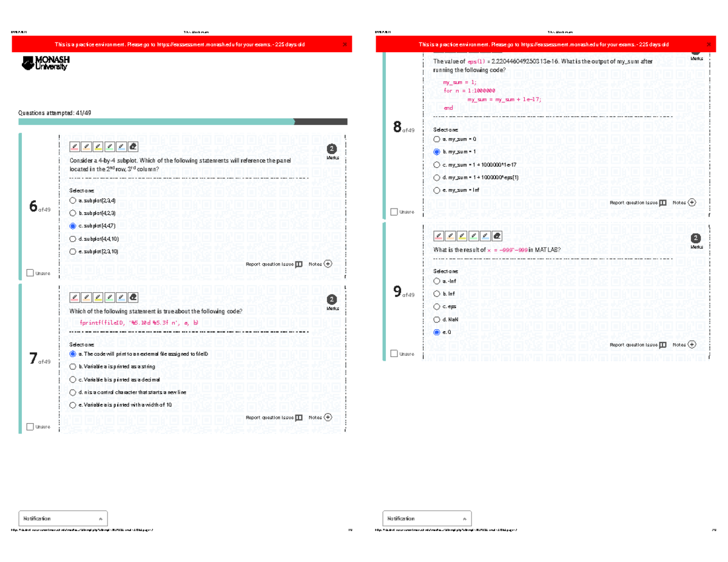The image size is (728, 562).
Task: Choose the eraser tool in question 7
Action: [x=133, y=298]
